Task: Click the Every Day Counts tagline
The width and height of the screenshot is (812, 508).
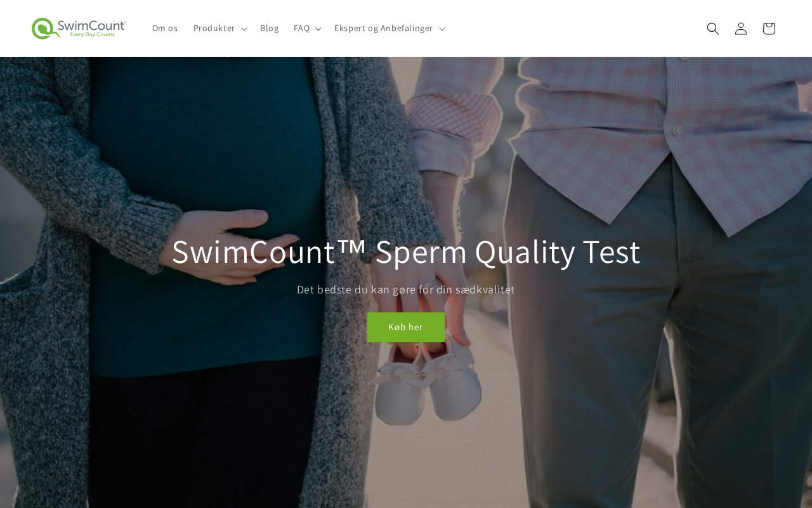Action: coord(93,35)
